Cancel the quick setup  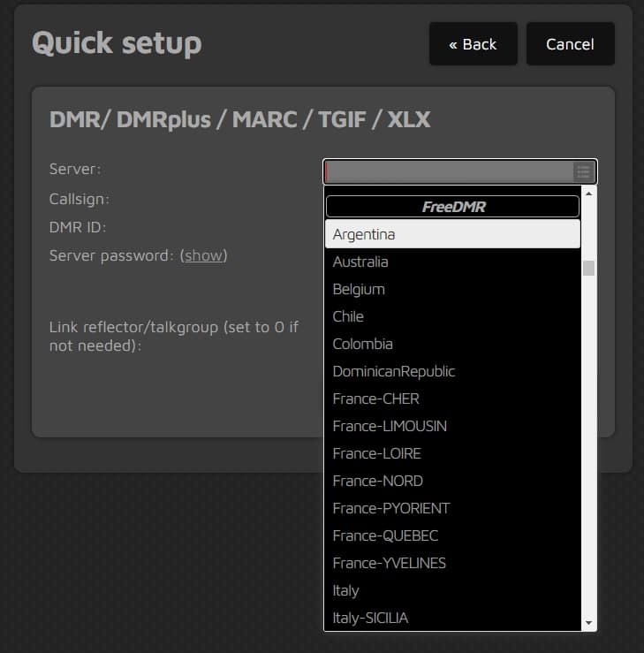[571, 43]
